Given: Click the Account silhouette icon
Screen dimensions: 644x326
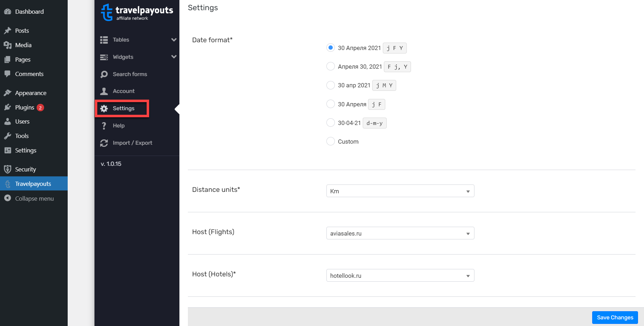Looking at the screenshot, I should [x=104, y=91].
